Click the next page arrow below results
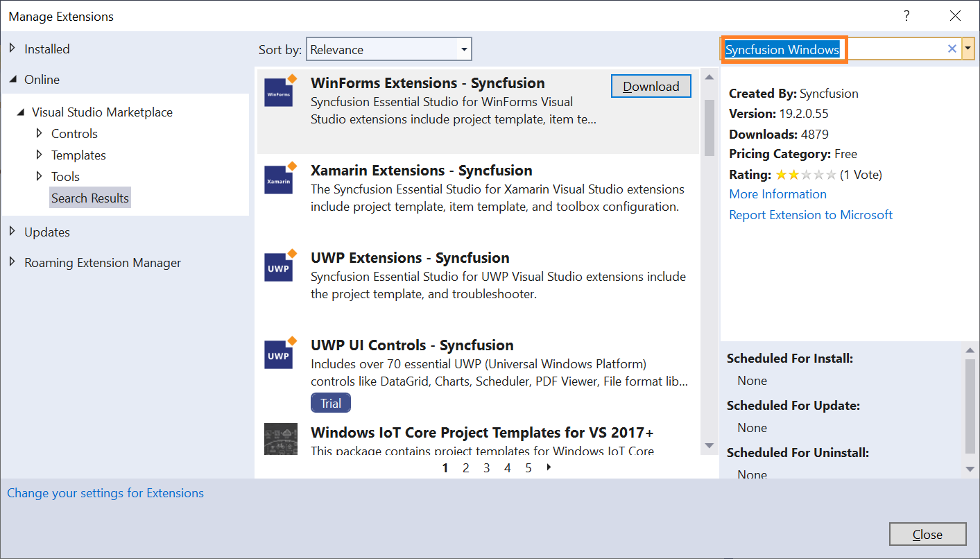The image size is (980, 559). 548,467
